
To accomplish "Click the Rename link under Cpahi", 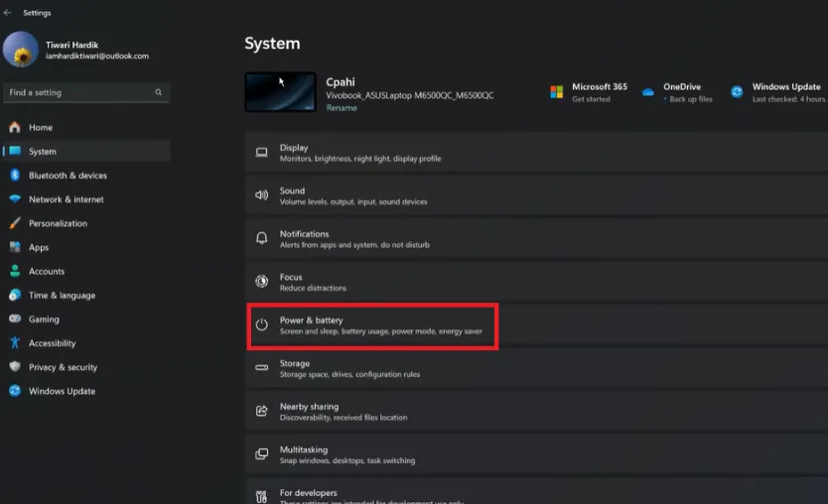I will tap(342, 108).
